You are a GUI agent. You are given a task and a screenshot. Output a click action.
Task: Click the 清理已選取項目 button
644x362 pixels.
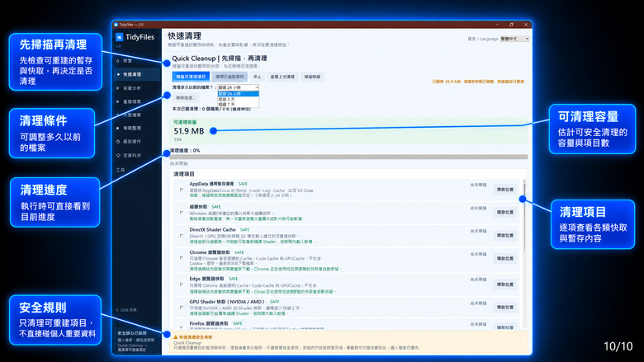pyautogui.click(x=230, y=77)
